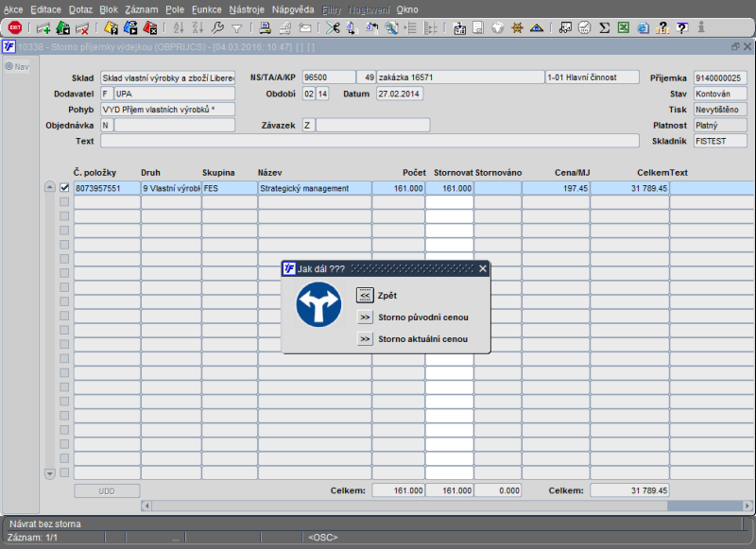Viewport: 756px width, 549px height.
Task: Click the Pohyb field VYD Příjem vlastních výrobků
Action: [168, 110]
